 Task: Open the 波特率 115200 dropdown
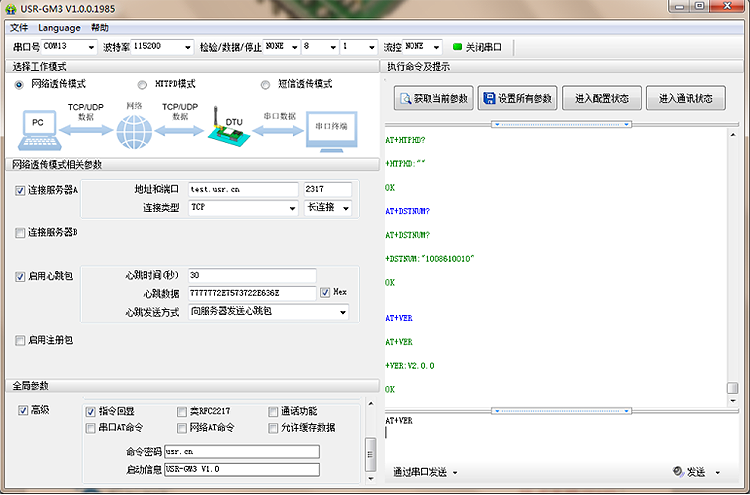[186, 47]
